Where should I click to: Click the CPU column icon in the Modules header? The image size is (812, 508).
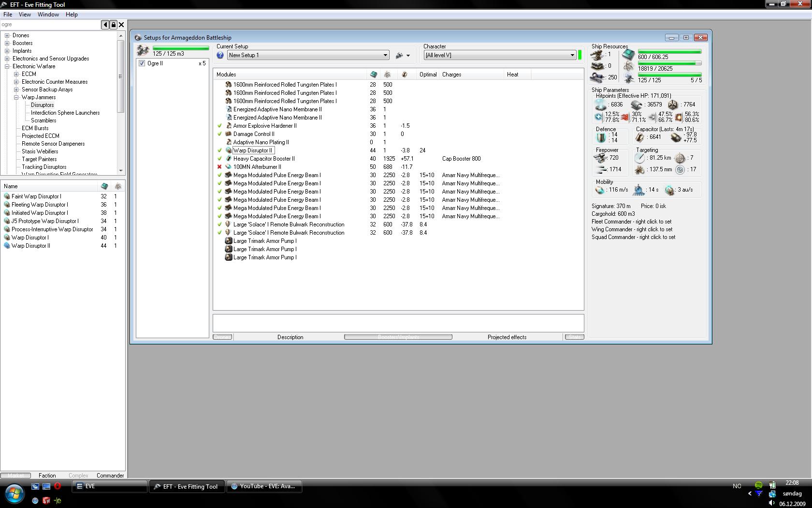coord(374,75)
